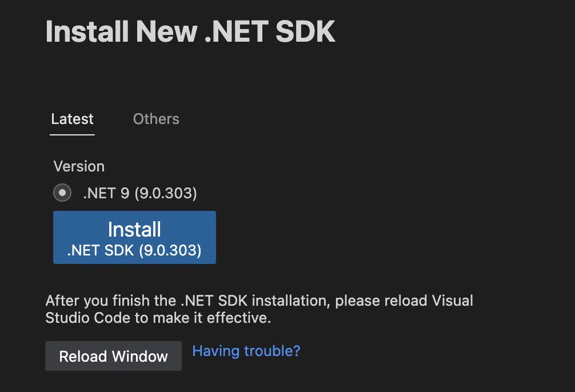Reload the Visual Studio Code window
Screen dimensions: 575x392
click(113, 357)
